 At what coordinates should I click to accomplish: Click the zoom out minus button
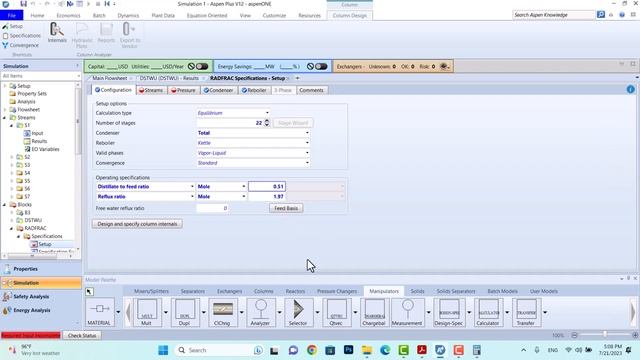574,335
